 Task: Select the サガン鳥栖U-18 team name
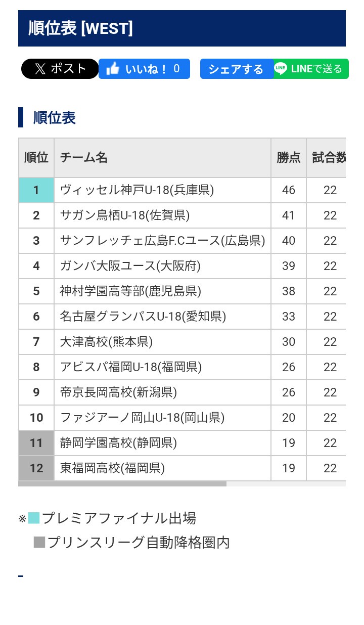[124, 215]
